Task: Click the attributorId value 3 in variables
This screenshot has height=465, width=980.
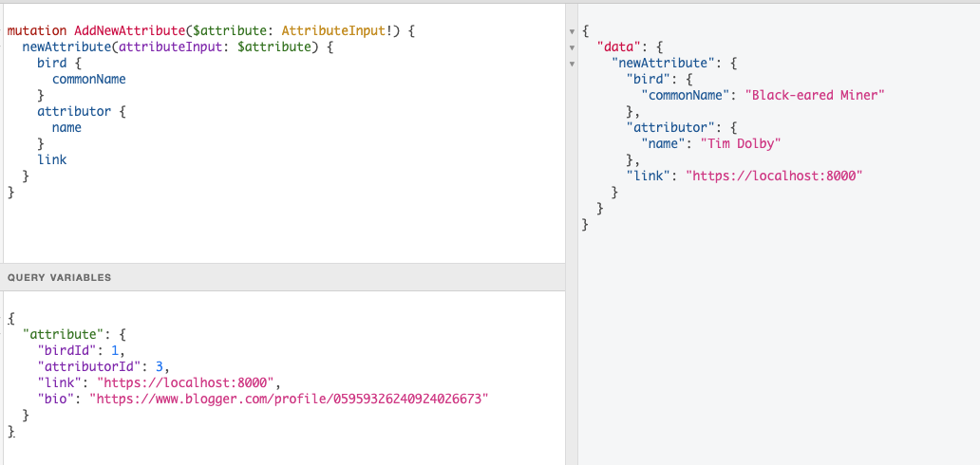Action: click(x=160, y=366)
